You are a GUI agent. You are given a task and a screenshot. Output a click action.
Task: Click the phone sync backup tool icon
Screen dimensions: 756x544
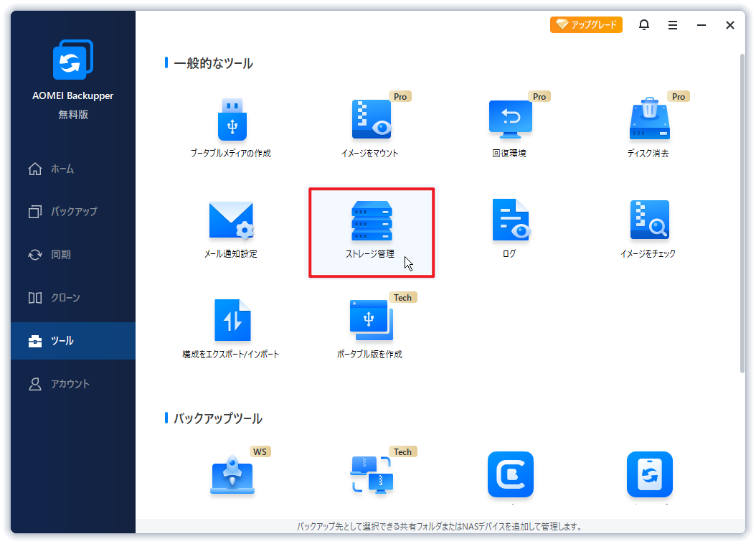point(649,474)
